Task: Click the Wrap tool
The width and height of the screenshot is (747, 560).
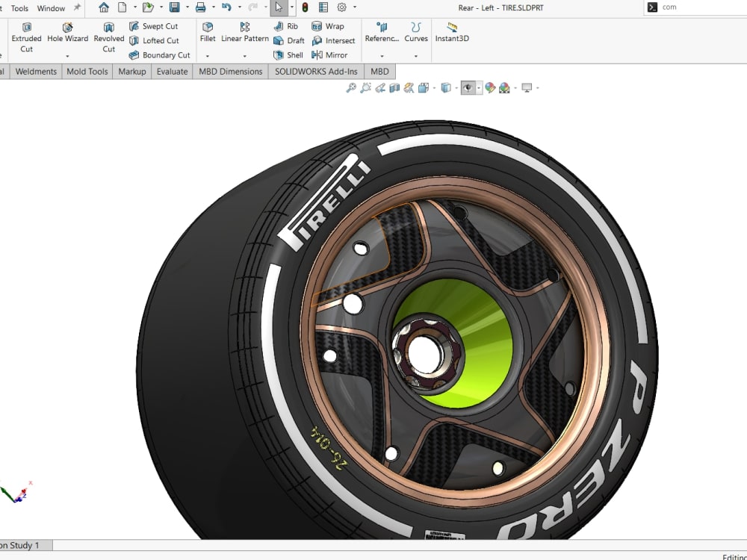Action: point(328,26)
